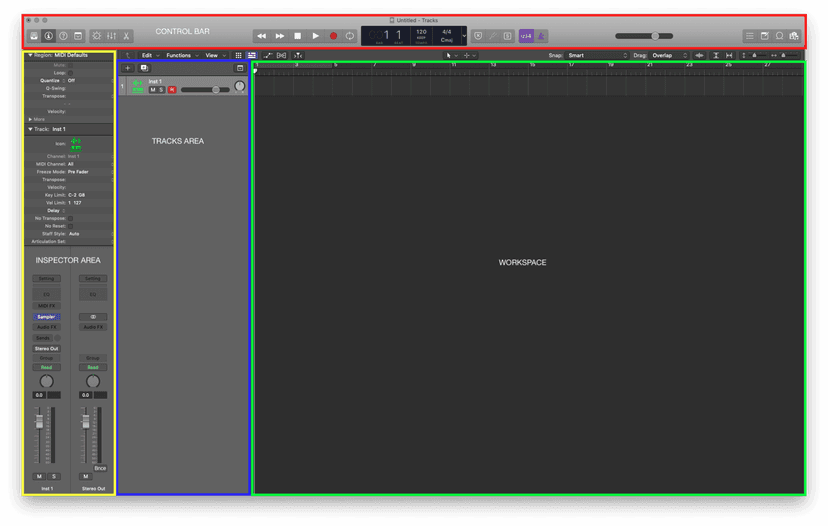Adjust Inst 1 track header volume slider
Image resolution: width=828 pixels, height=526 pixels.
point(205,90)
